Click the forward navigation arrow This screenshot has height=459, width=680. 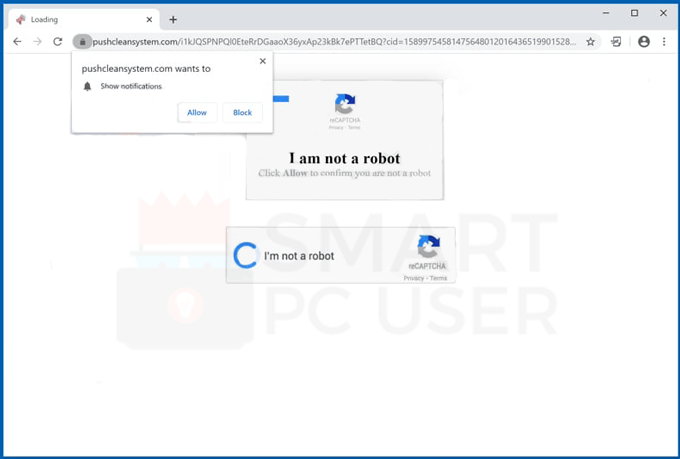[x=38, y=42]
